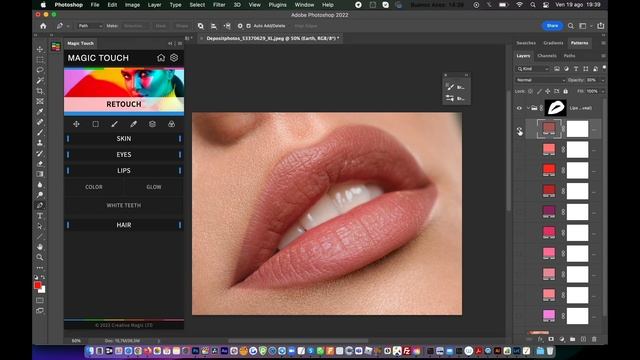Enable the Auto Add/Delete checkbox

(249, 26)
